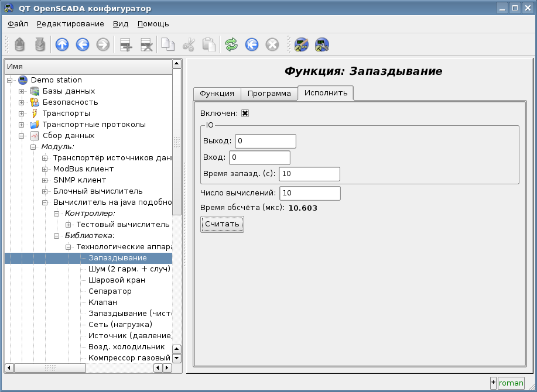The width and height of the screenshot is (537, 392).
Task: Click into the Выход input field
Action: coord(265,141)
